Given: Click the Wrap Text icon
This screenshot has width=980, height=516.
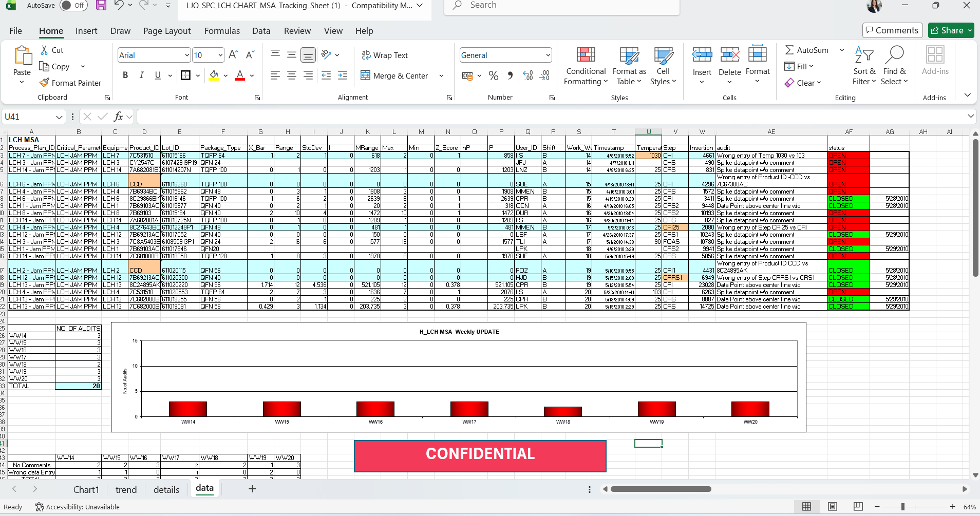Looking at the screenshot, I should click(366, 55).
